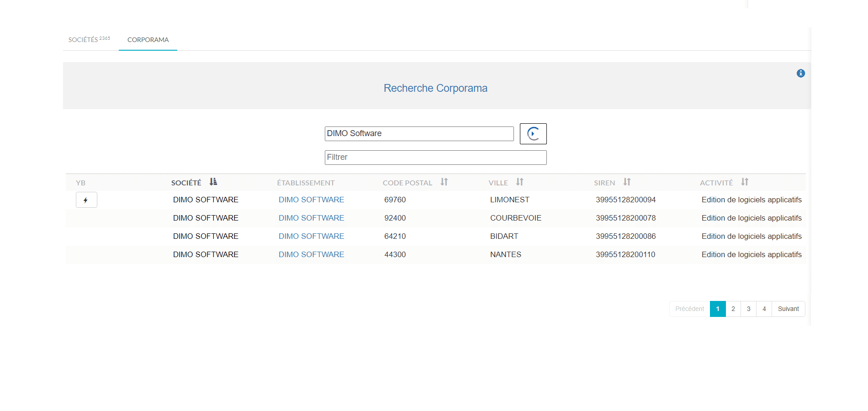Open DIMO SOFTWARE establishment link for Courbevoie
This screenshot has width=868, height=411.
pyautogui.click(x=311, y=218)
